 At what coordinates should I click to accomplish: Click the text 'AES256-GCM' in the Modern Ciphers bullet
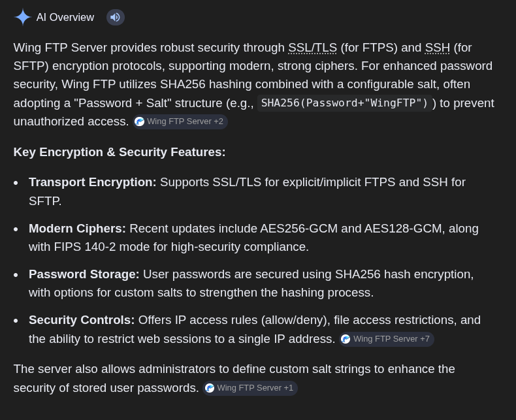(x=298, y=229)
